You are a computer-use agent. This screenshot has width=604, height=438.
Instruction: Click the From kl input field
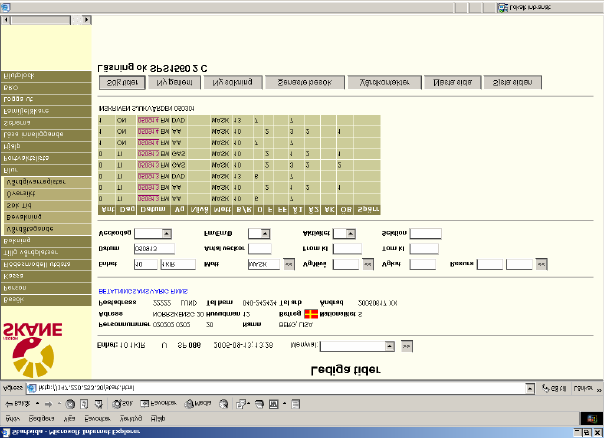click(x=347, y=249)
